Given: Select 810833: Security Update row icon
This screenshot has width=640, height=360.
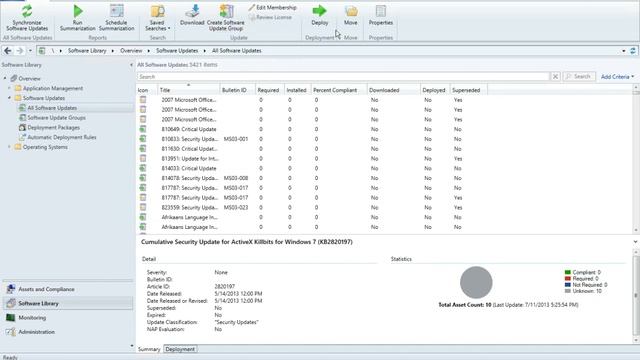Looking at the screenshot, I should pos(143,139).
